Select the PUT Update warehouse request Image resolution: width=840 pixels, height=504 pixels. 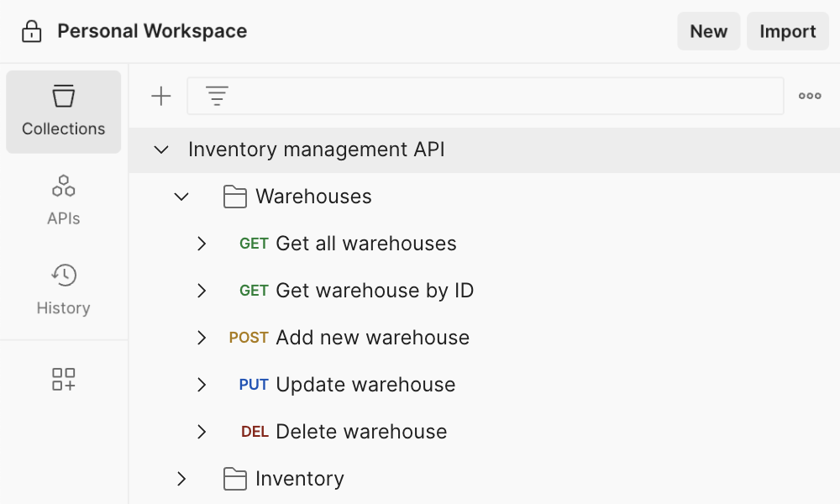(x=365, y=385)
